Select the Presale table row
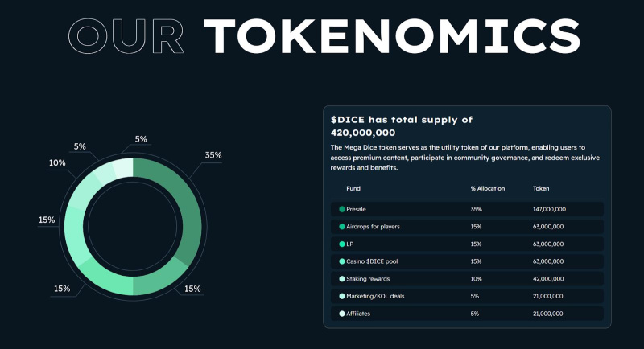644x349 pixels. coord(467,209)
